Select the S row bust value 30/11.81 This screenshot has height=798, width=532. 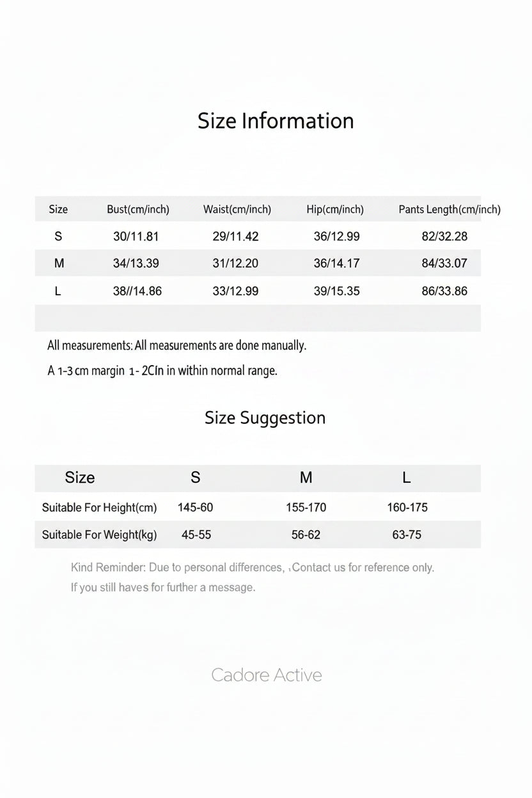pos(136,237)
